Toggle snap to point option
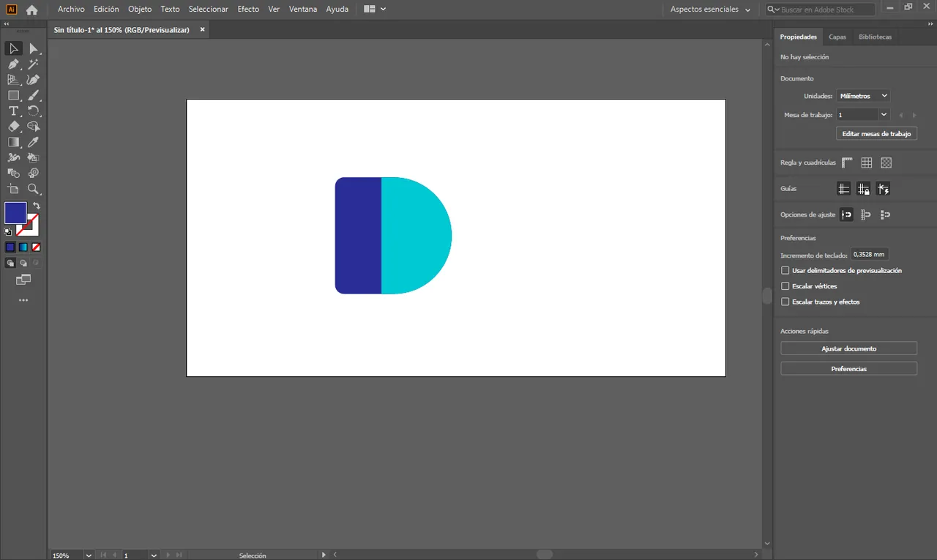 point(847,214)
